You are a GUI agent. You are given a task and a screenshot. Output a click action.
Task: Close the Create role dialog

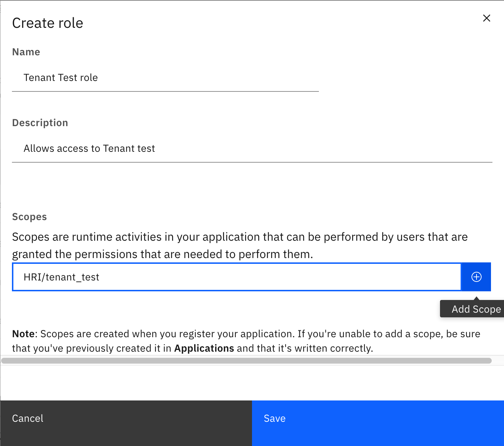(x=487, y=18)
